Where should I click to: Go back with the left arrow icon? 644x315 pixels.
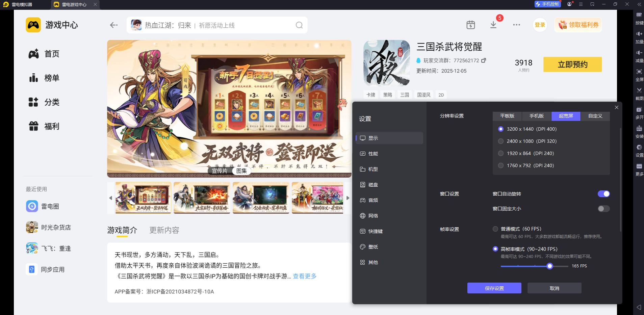(x=114, y=25)
